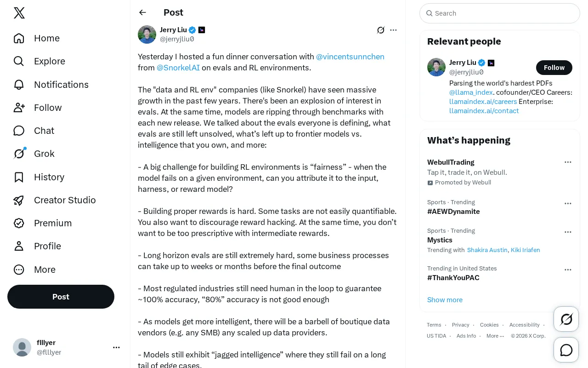This screenshot has width=588, height=368.
Task: Open post three-dot options menu
Action: [x=393, y=30]
